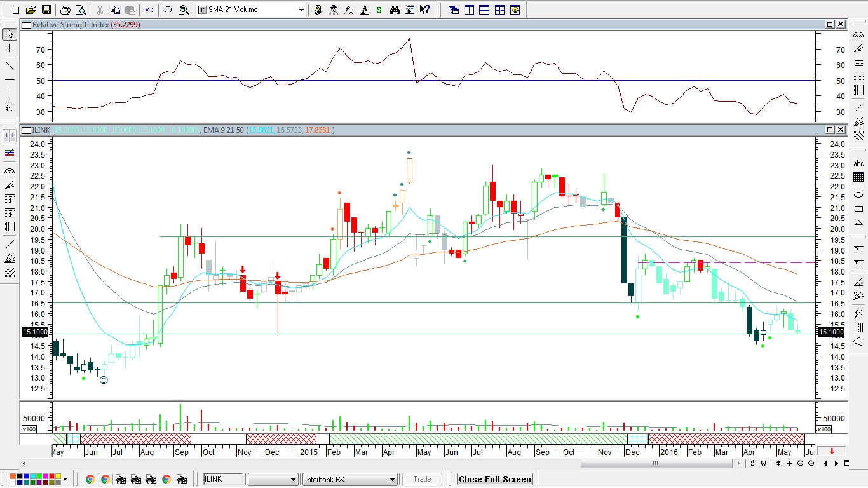Print the chart using printer icon
This screenshot has width=868, height=488.
pos(65,10)
